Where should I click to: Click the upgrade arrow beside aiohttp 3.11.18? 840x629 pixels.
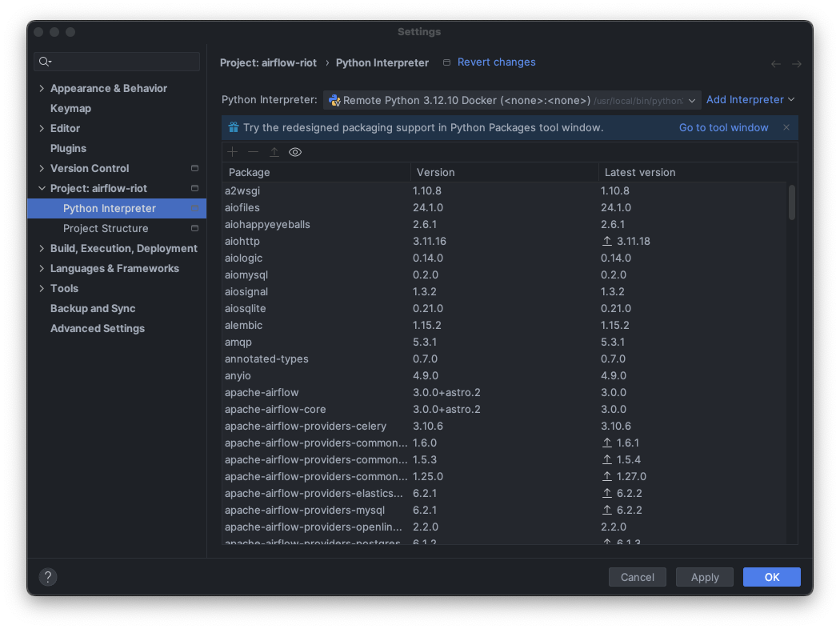pos(607,241)
